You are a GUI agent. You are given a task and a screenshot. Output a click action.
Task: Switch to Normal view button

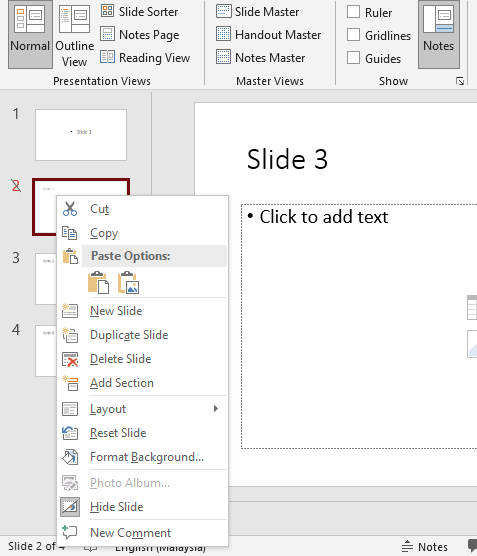[30, 34]
